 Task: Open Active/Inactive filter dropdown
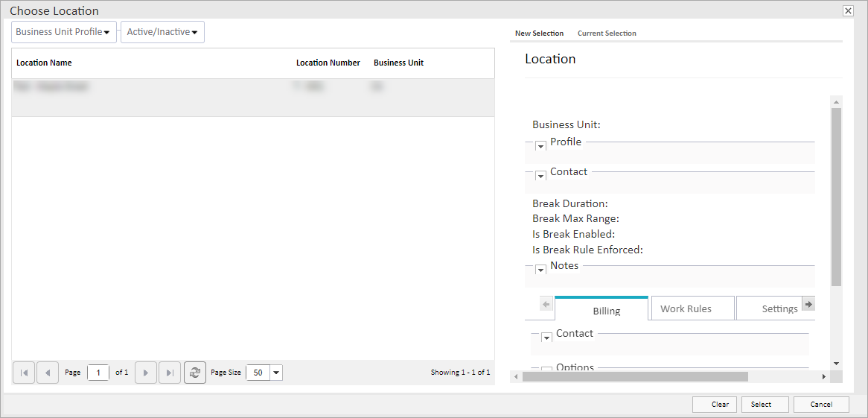(163, 32)
